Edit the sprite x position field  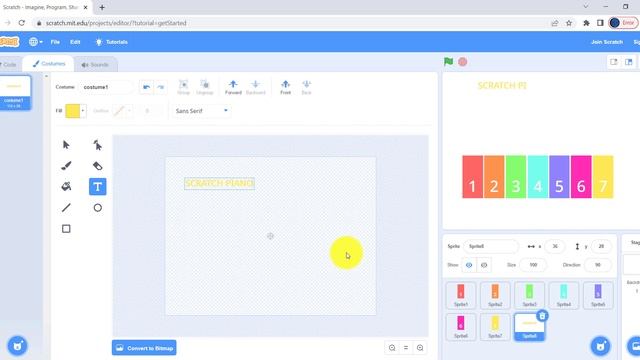(x=555, y=246)
